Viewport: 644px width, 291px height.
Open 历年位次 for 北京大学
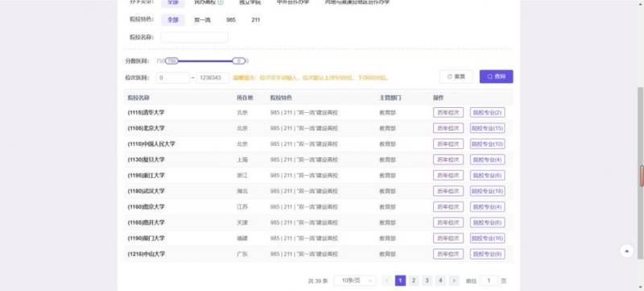click(448, 128)
